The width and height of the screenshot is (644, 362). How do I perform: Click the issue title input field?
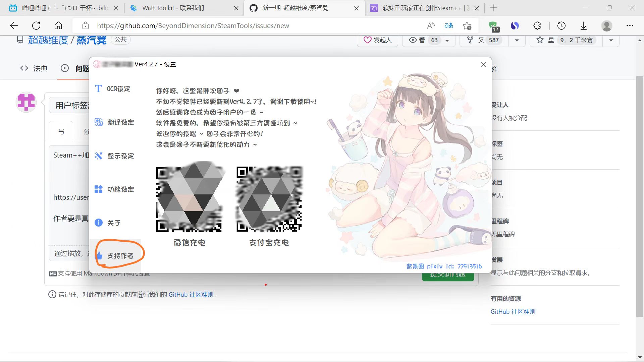coord(70,105)
